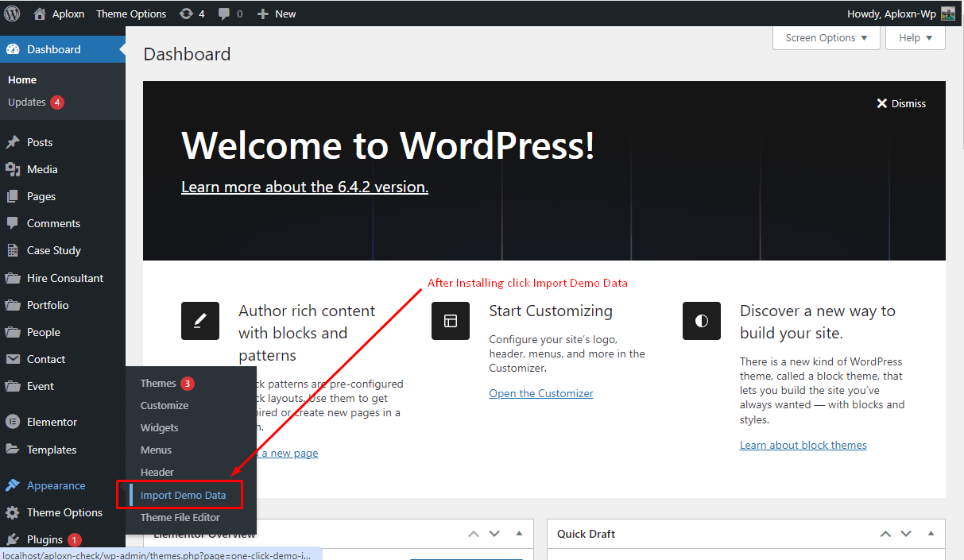964x560 pixels.
Task: Click Open the Customizer link
Action: [541, 393]
